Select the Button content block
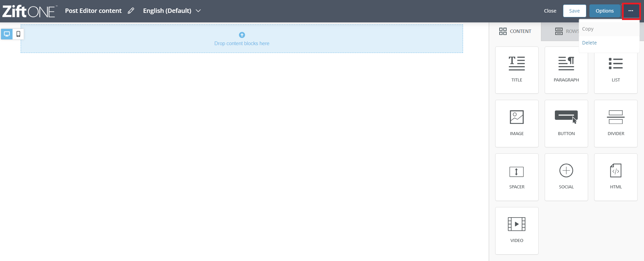The image size is (644, 261). (x=566, y=124)
